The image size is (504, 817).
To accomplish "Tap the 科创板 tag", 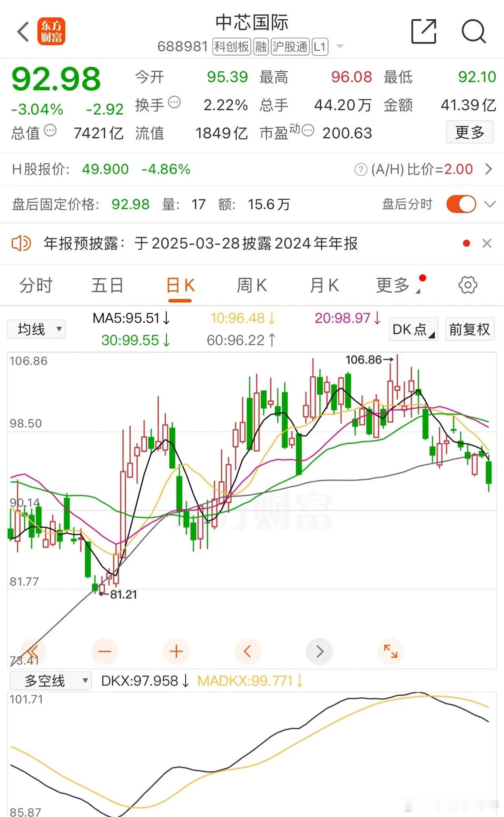I will [x=232, y=46].
